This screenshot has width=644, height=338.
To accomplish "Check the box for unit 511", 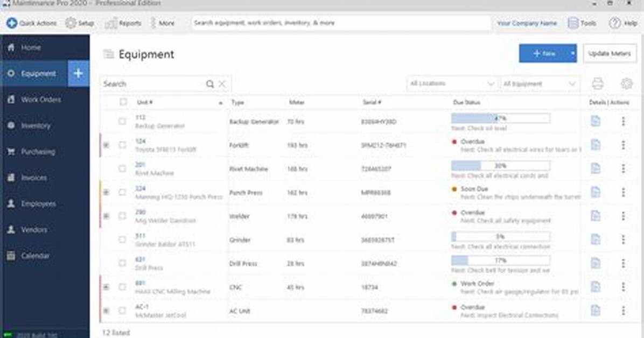I will [x=122, y=240].
